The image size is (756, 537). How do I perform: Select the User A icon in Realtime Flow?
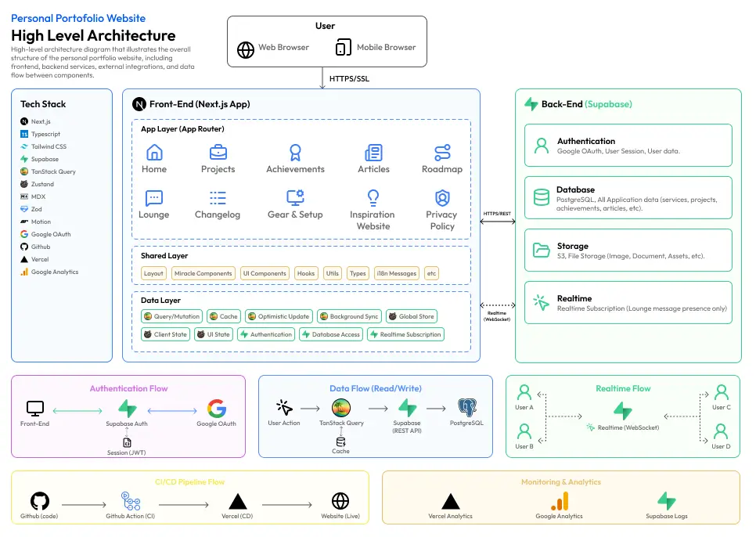(x=524, y=392)
